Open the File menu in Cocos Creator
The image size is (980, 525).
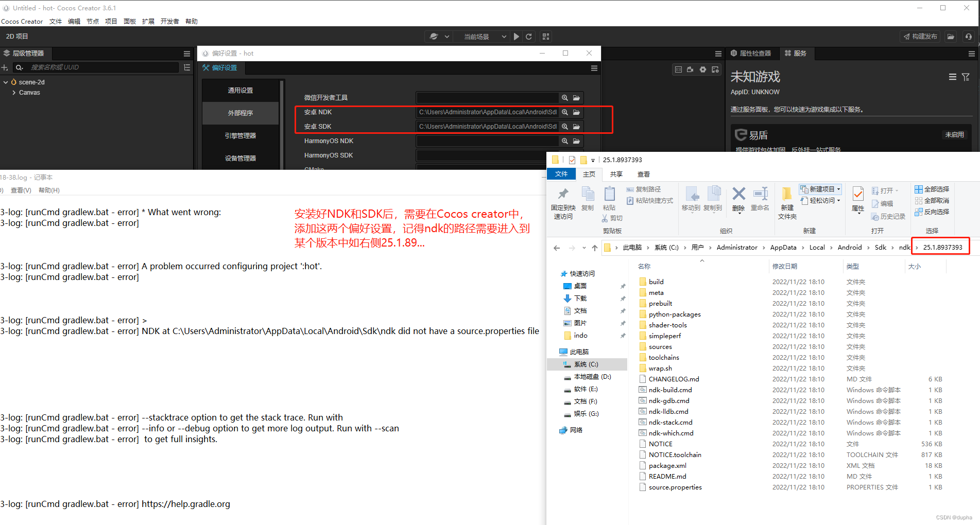click(x=56, y=22)
